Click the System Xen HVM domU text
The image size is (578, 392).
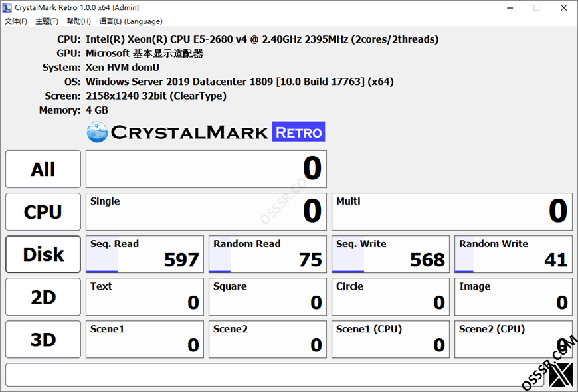point(122,68)
